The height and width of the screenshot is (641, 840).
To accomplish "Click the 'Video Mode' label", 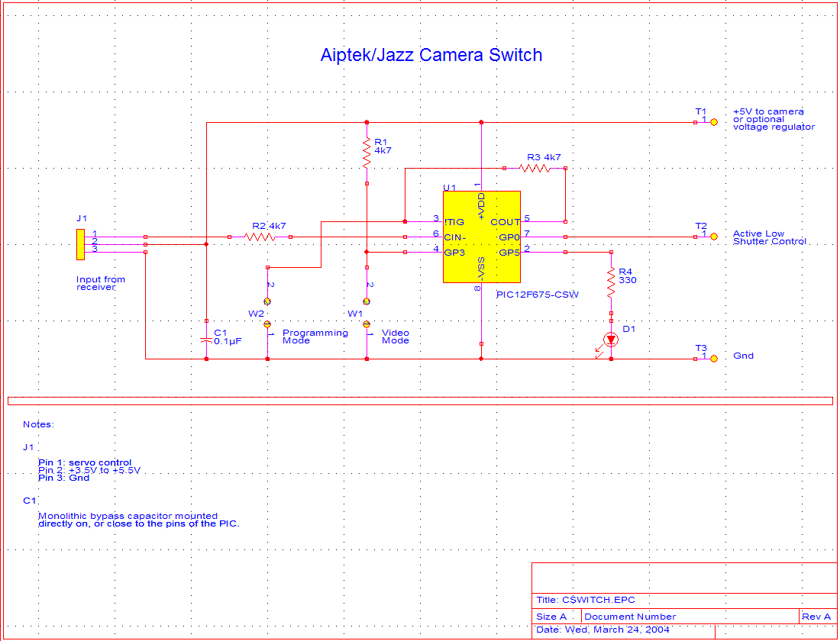I will [x=396, y=337].
